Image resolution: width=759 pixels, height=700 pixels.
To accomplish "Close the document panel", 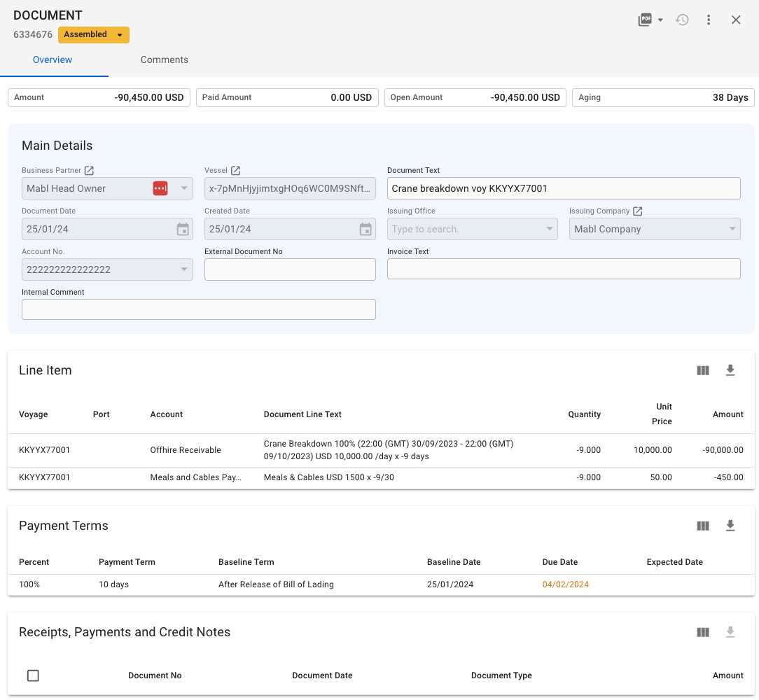I will pyautogui.click(x=736, y=20).
